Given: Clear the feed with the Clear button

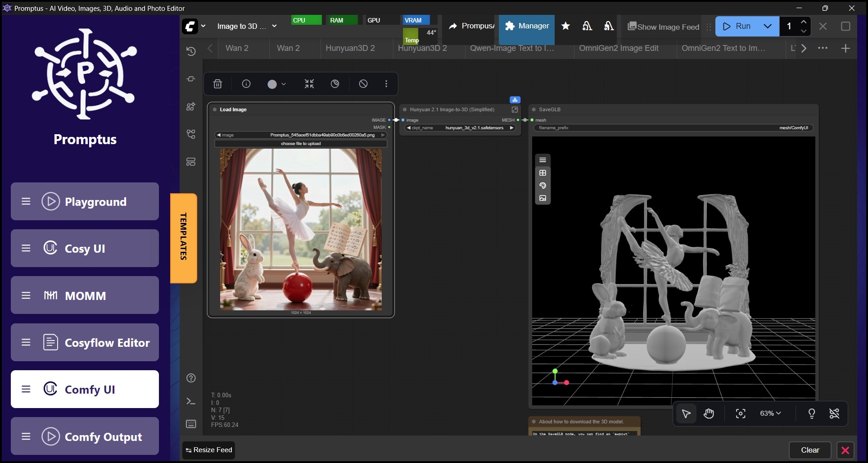Looking at the screenshot, I should [x=810, y=450].
